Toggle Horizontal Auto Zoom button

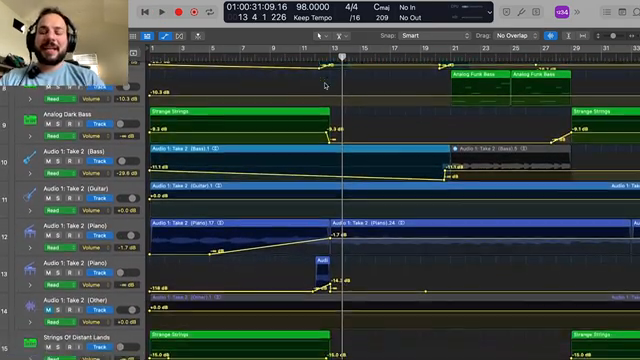583,36
